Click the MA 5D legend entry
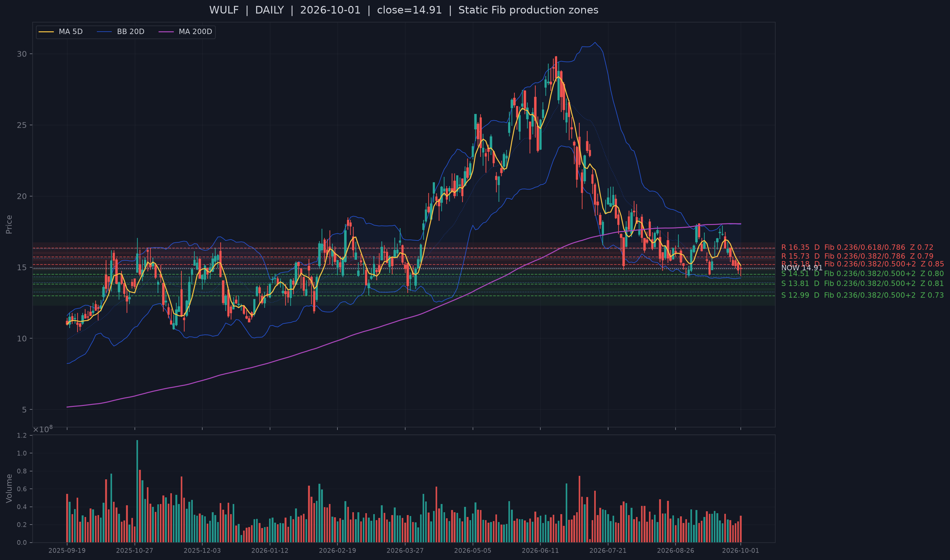This screenshot has height=560, width=950. 61,32
